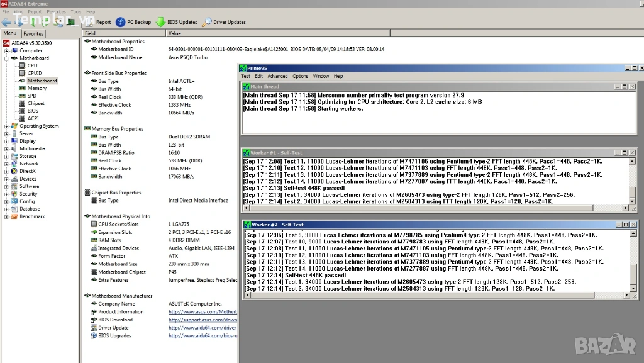Open the BIOS Download asus support link
Image resolution: width=644 pixels, height=363 pixels.
point(203,320)
